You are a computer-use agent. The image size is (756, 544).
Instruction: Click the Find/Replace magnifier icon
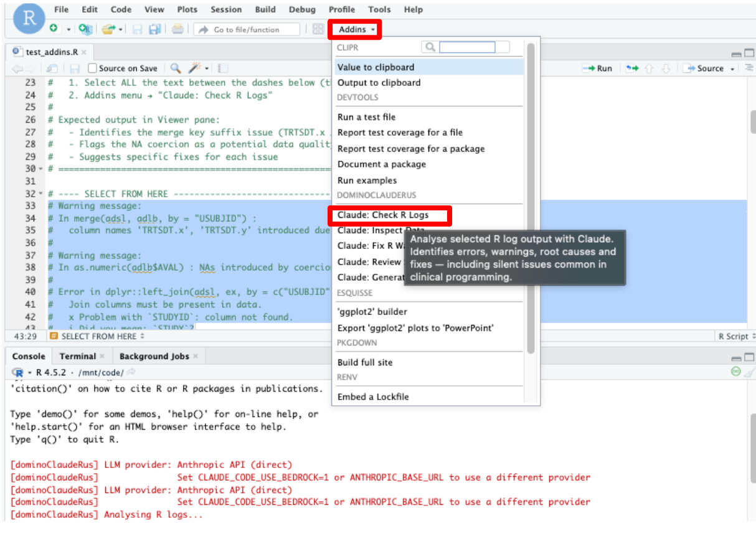point(176,68)
